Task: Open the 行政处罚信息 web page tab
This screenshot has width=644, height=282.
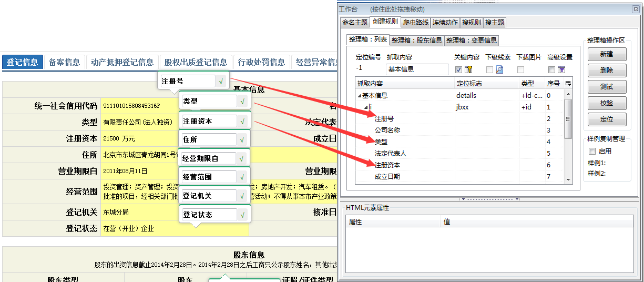Action: 261,62
